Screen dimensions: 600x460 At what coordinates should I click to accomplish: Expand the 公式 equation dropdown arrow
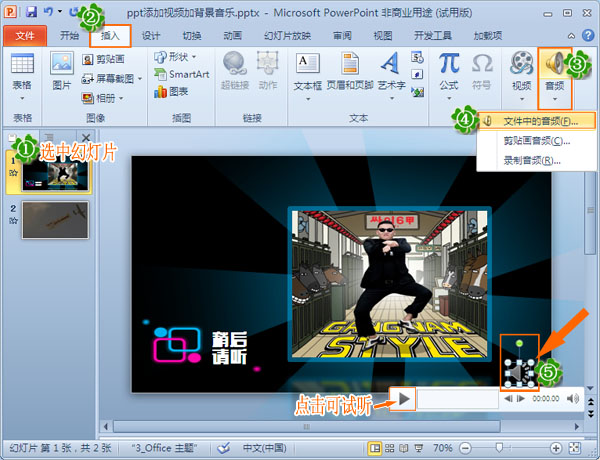click(449, 98)
